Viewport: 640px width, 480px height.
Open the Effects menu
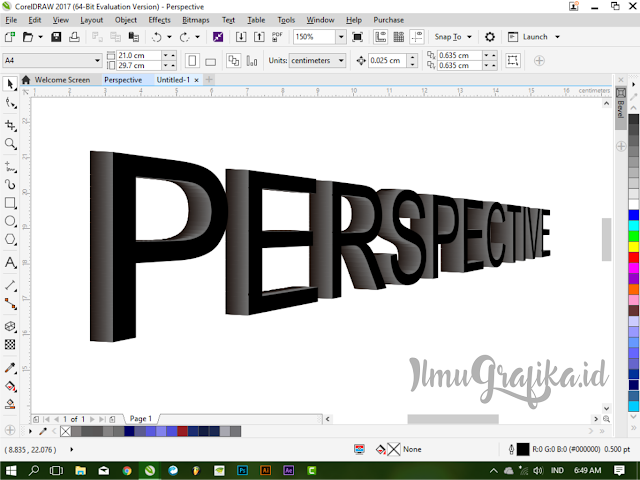[159, 20]
